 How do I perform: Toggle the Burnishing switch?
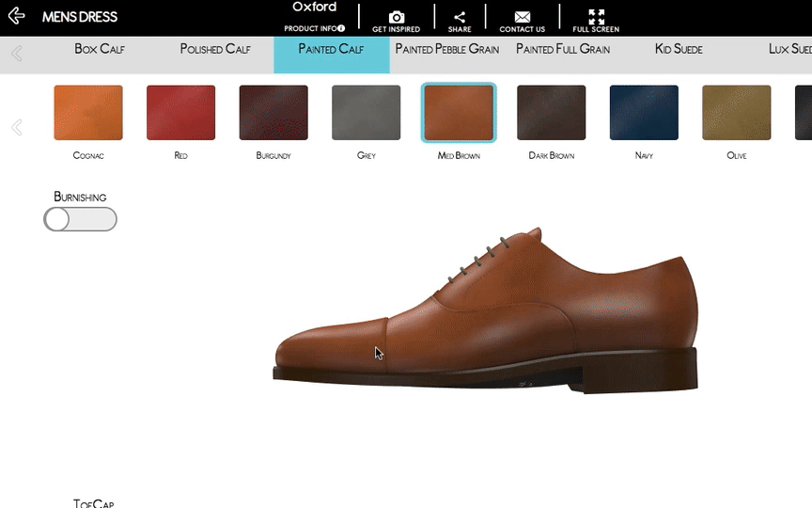click(80, 219)
